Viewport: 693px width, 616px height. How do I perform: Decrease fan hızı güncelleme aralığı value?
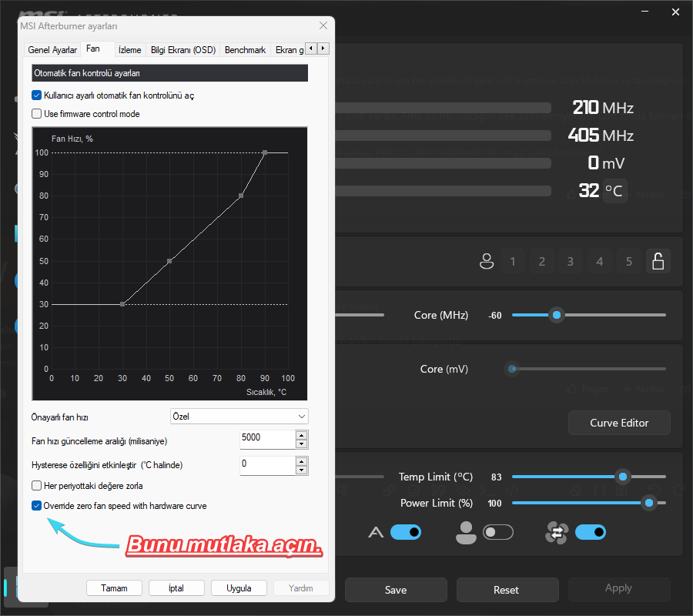click(301, 444)
